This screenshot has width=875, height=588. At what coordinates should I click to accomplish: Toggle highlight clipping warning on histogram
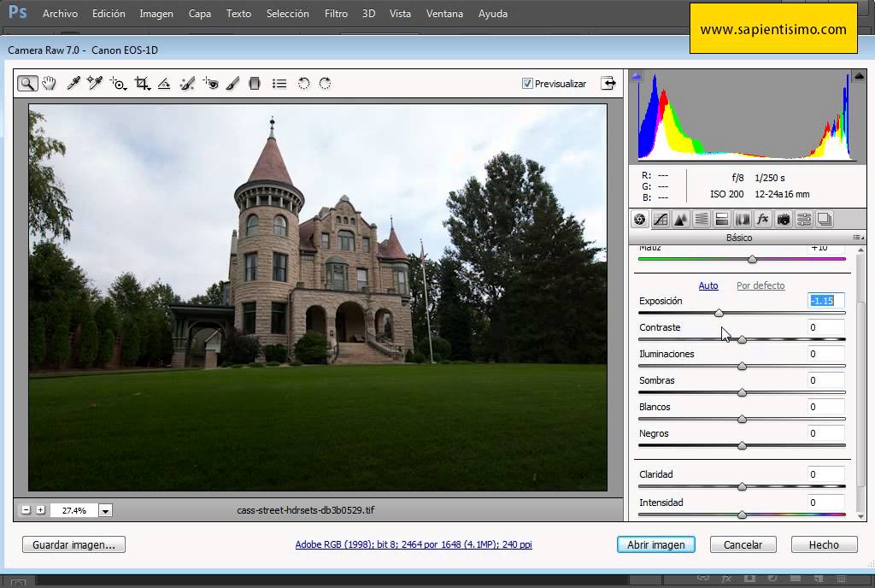tap(859, 76)
